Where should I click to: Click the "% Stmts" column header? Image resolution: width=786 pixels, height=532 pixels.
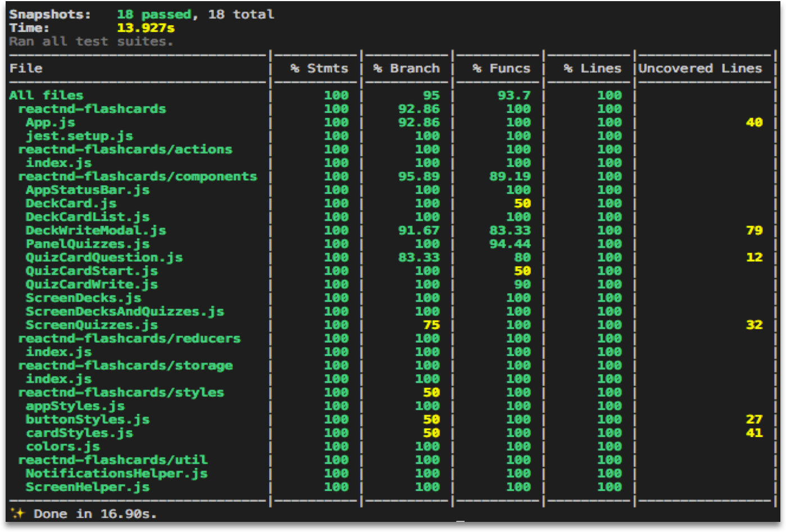coord(319,69)
